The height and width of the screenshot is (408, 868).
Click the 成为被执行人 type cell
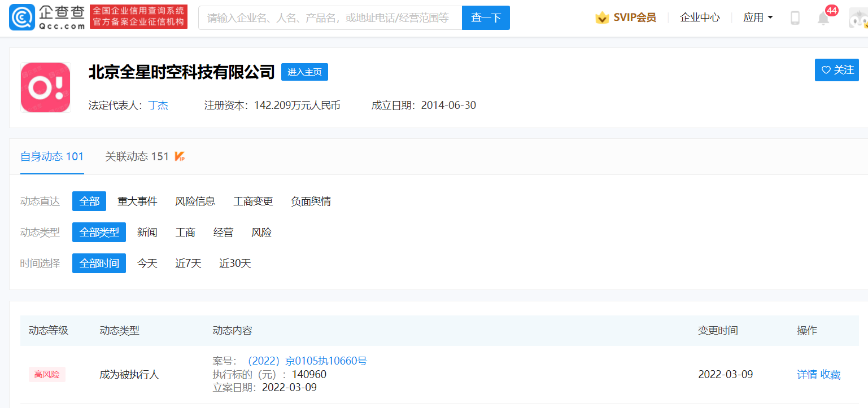(x=129, y=375)
